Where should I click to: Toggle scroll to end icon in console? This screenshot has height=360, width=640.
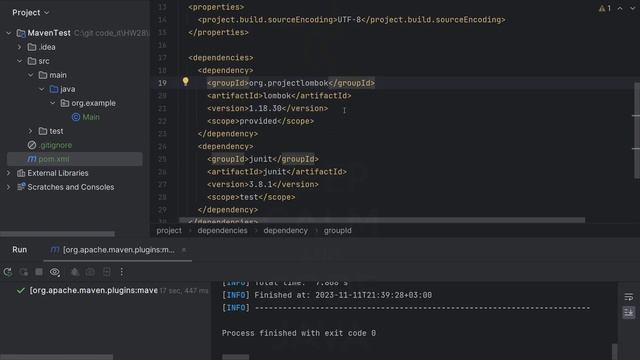pos(629,313)
